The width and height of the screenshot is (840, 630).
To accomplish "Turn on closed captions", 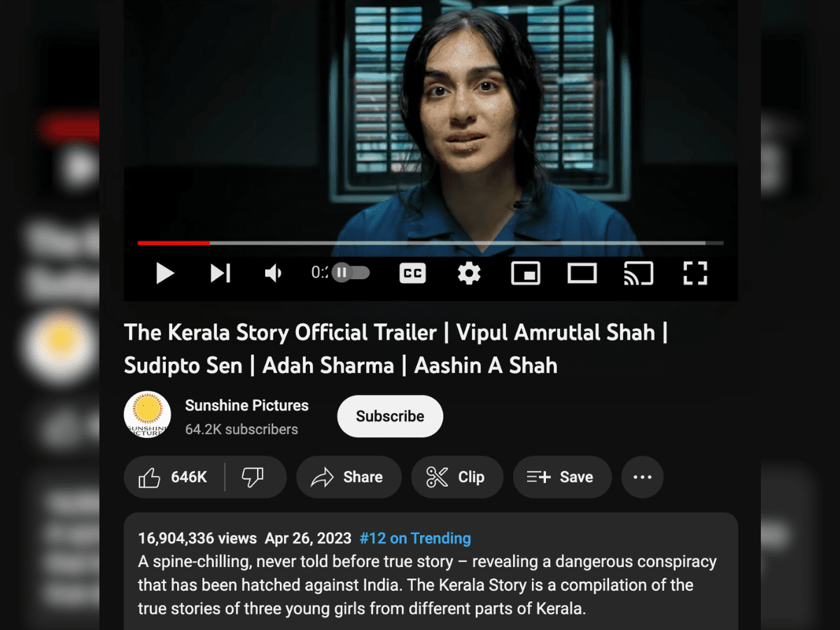I will tap(413, 273).
